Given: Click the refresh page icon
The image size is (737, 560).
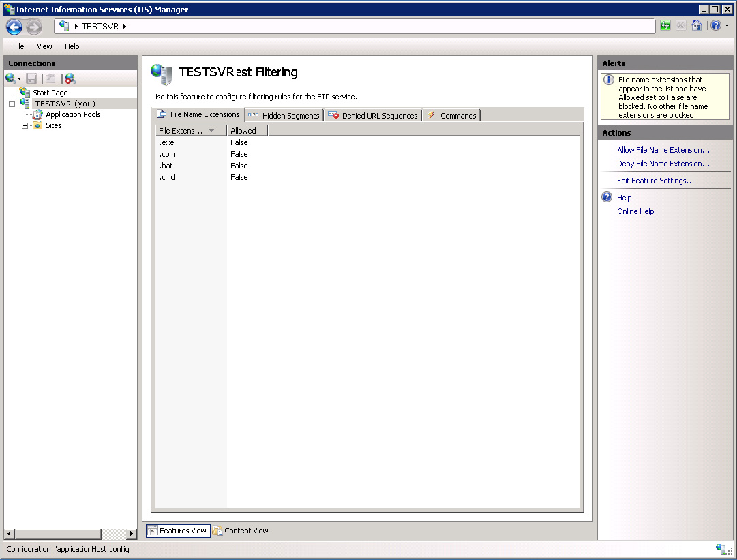Looking at the screenshot, I should 665,26.
